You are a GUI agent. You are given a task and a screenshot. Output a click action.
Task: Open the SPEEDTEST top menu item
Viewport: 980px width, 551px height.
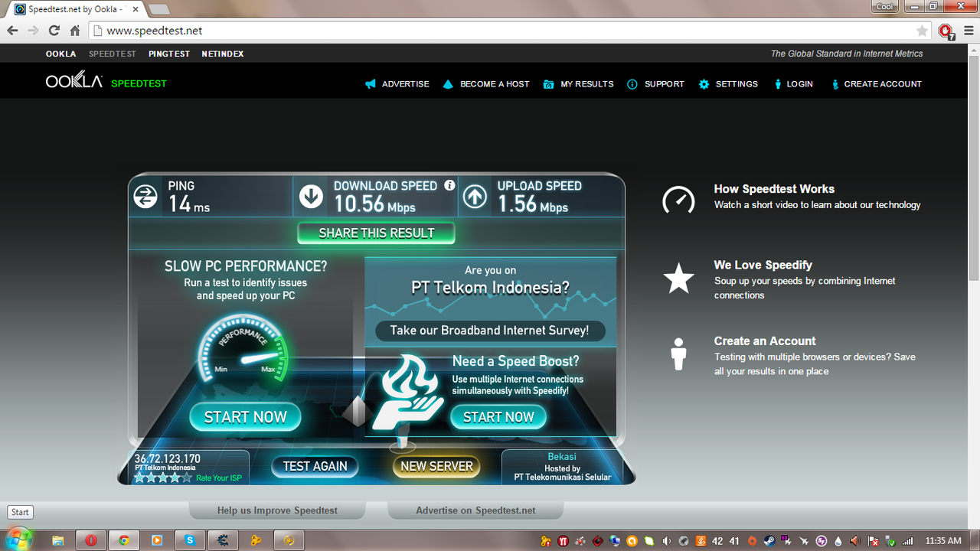(x=113, y=54)
